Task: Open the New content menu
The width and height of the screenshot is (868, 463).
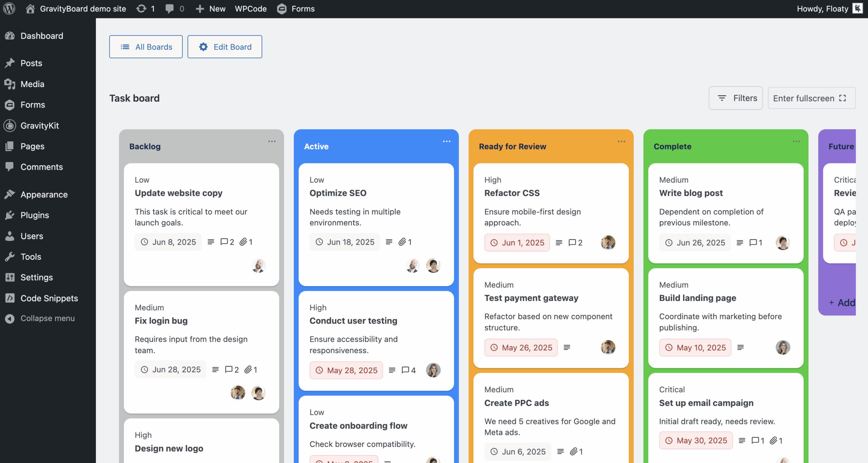Action: (x=211, y=9)
